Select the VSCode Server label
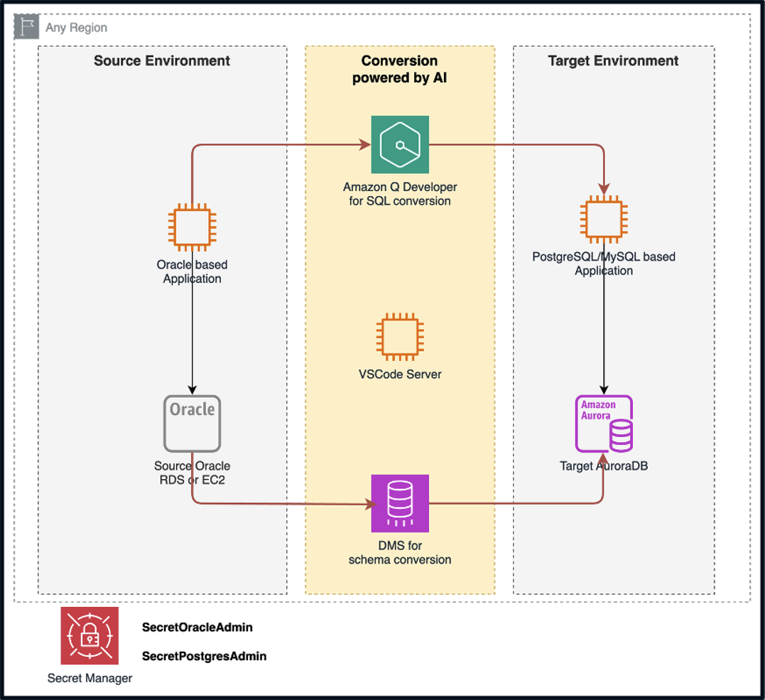 pos(400,374)
